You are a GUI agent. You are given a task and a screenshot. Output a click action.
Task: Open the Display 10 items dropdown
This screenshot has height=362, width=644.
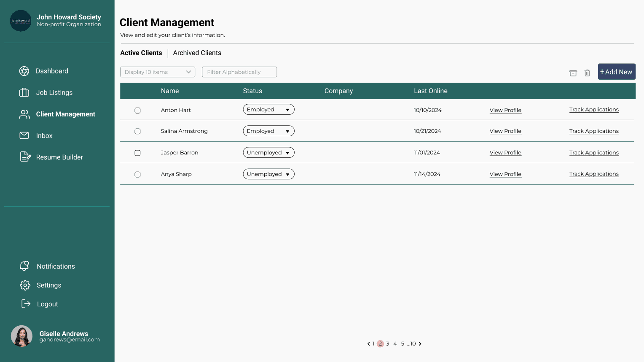tap(158, 72)
